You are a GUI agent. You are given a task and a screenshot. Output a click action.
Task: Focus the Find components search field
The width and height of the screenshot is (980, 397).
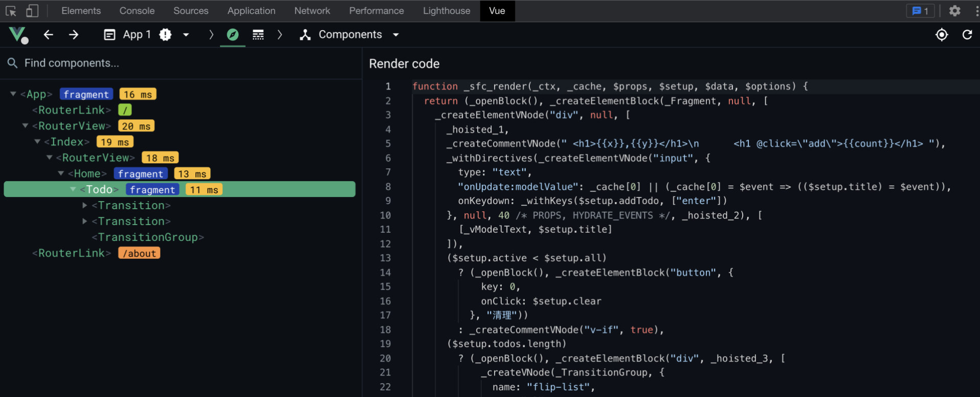point(181,63)
